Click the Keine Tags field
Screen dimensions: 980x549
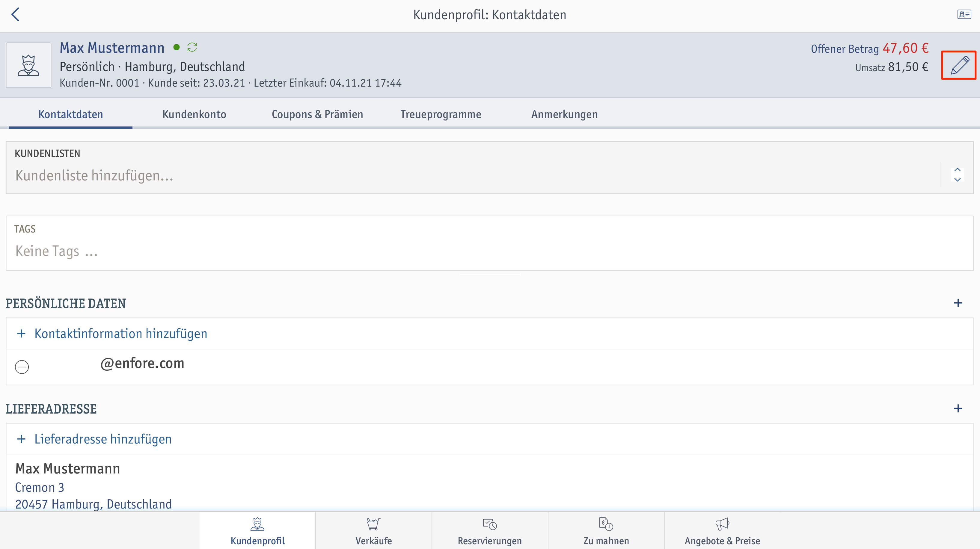click(x=490, y=244)
